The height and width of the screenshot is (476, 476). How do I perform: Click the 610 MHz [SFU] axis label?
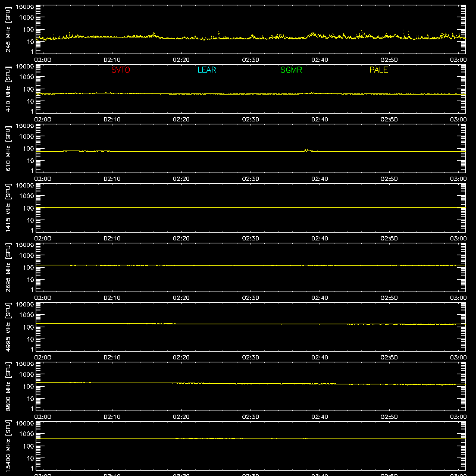tap(8, 148)
